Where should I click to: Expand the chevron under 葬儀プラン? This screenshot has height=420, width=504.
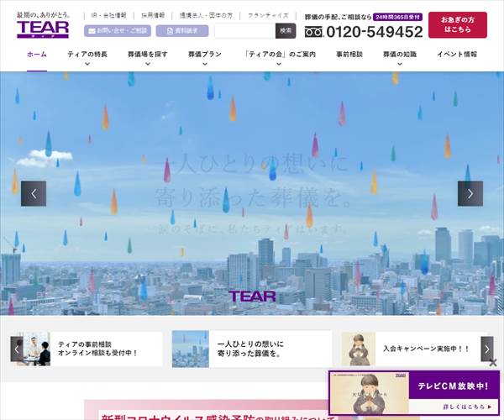[x=205, y=64]
